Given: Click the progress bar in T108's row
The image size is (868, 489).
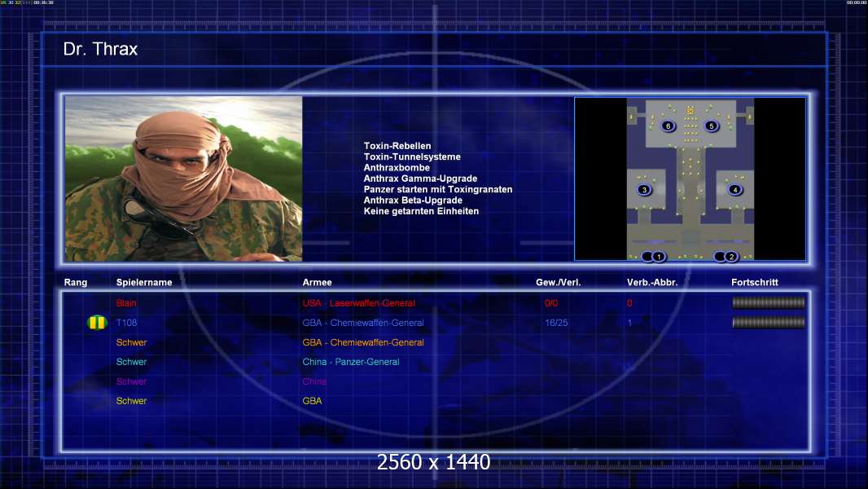Looking at the screenshot, I should point(769,322).
